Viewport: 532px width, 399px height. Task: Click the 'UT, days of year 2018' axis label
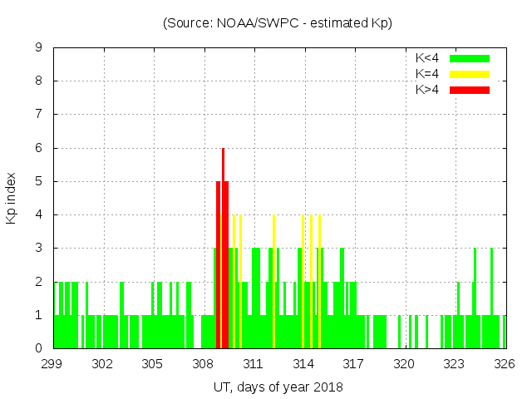pos(278,387)
